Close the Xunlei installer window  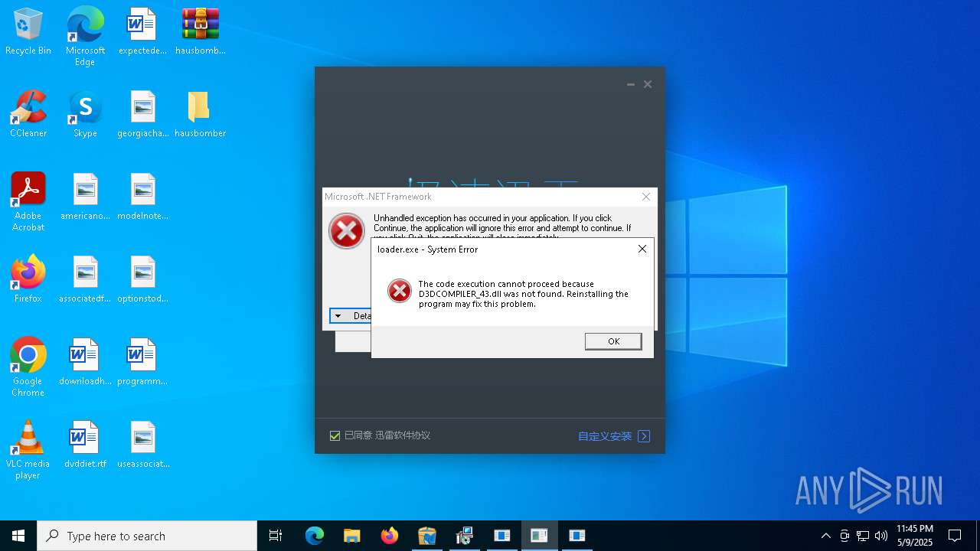tap(648, 84)
